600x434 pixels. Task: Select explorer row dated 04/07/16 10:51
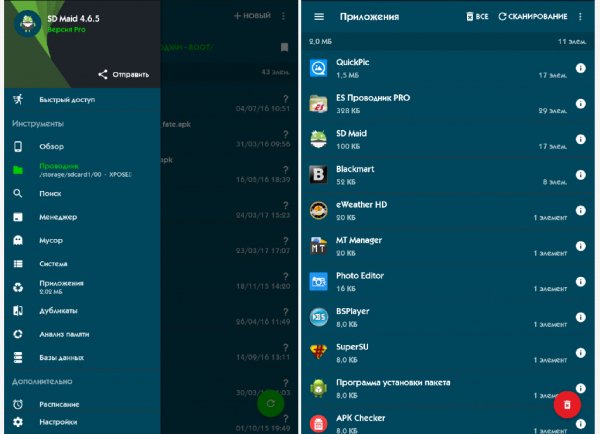(x=229, y=104)
